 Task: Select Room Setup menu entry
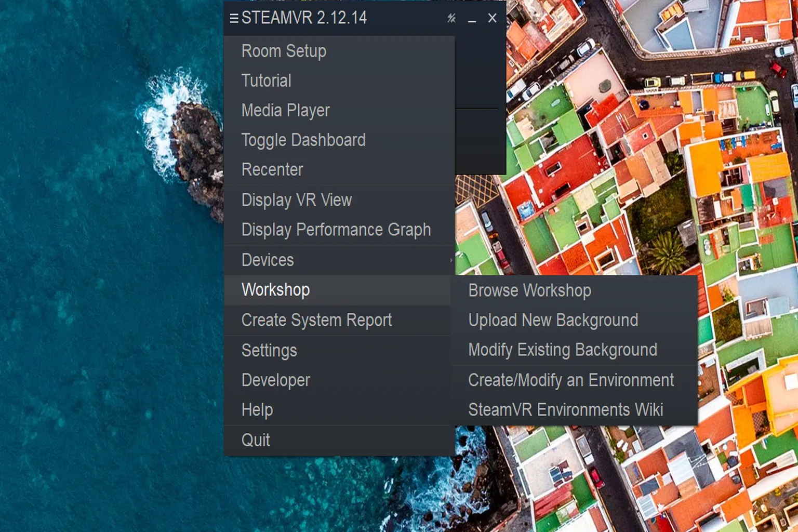(x=339, y=51)
